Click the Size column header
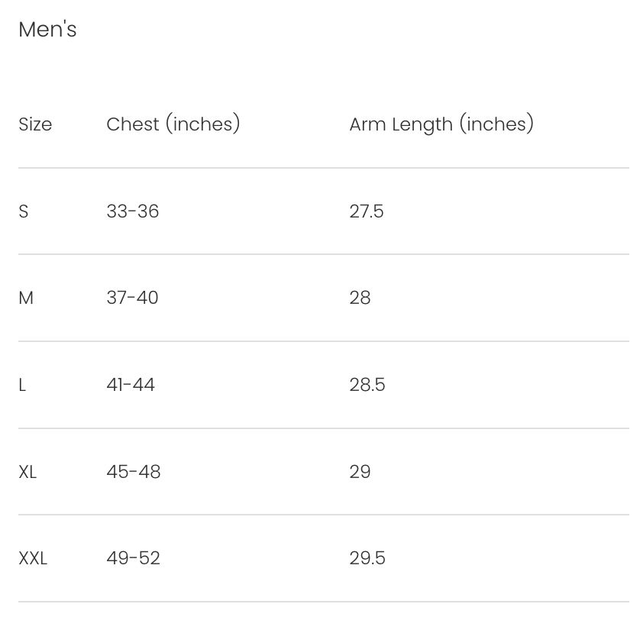This screenshot has width=640, height=623. [35, 125]
